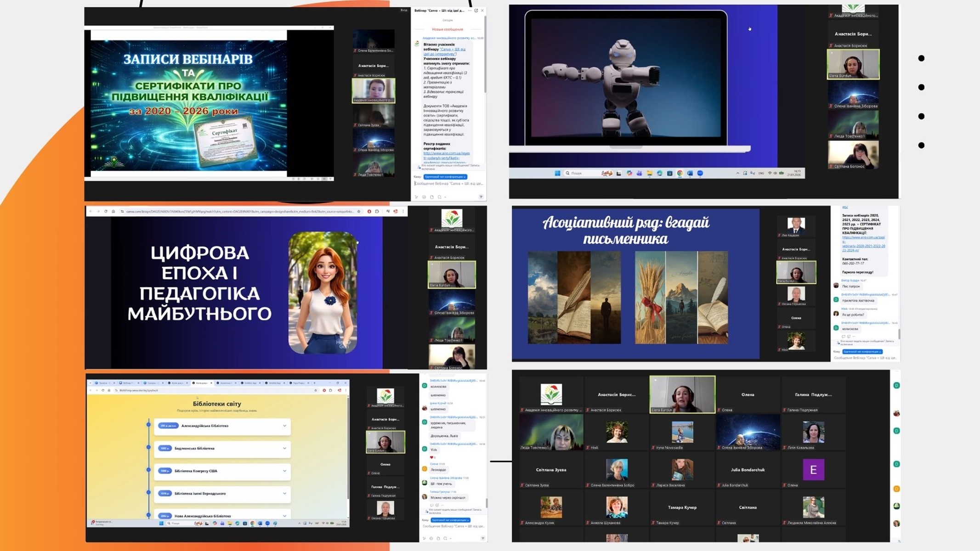Open new tab in Бібліотеки світу browser
The width and height of the screenshot is (980, 551).
314,382
